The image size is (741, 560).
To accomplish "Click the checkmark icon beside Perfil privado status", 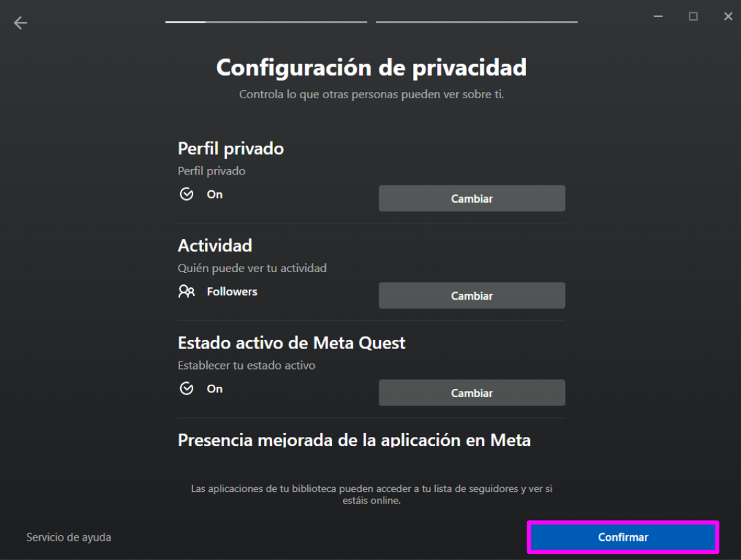I will 186,194.
